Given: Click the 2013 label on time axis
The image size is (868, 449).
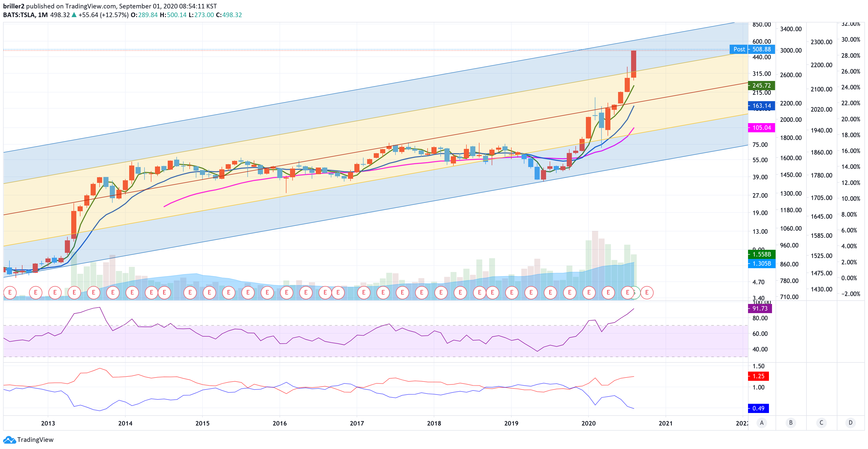Looking at the screenshot, I should tap(48, 423).
